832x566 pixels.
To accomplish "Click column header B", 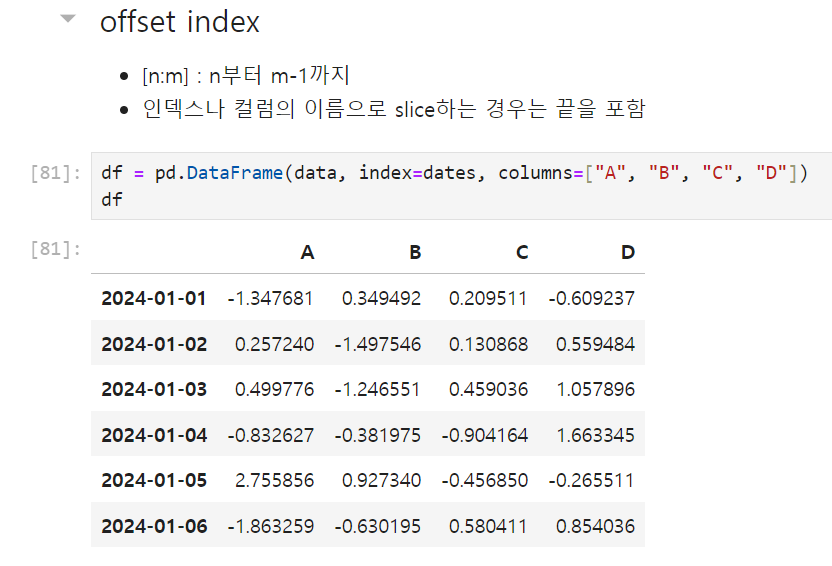I will pos(415,252).
